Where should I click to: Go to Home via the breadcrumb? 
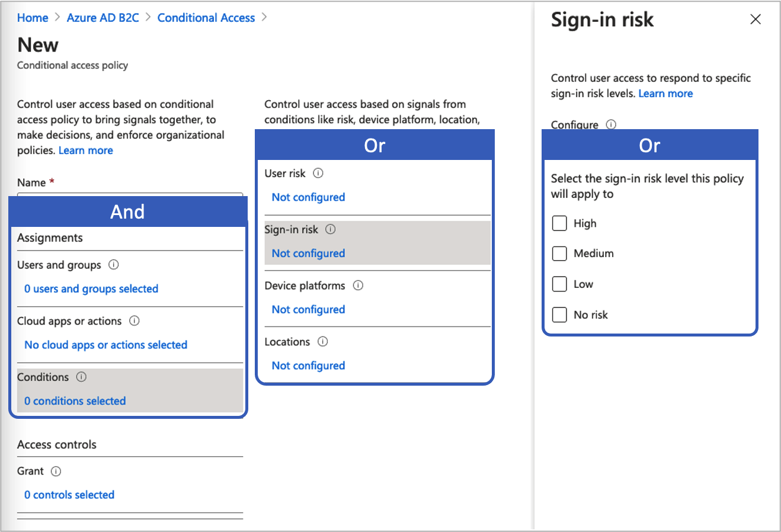(33, 17)
